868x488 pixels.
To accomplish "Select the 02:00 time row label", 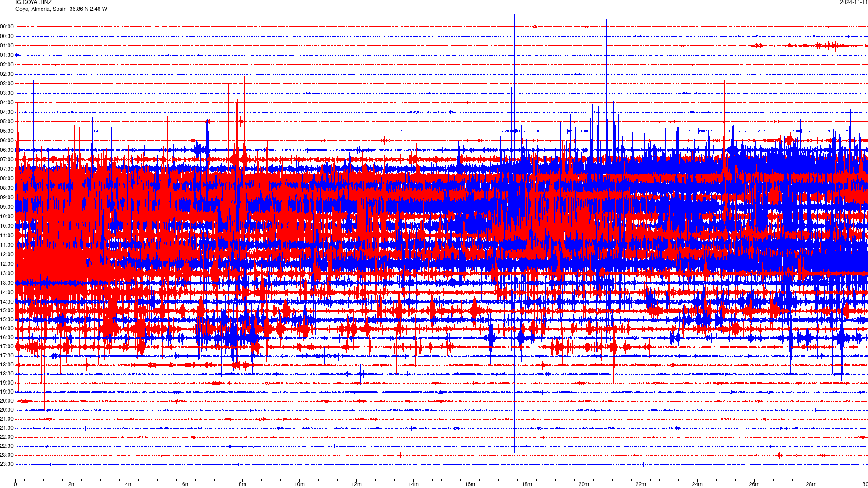I will pos(7,65).
